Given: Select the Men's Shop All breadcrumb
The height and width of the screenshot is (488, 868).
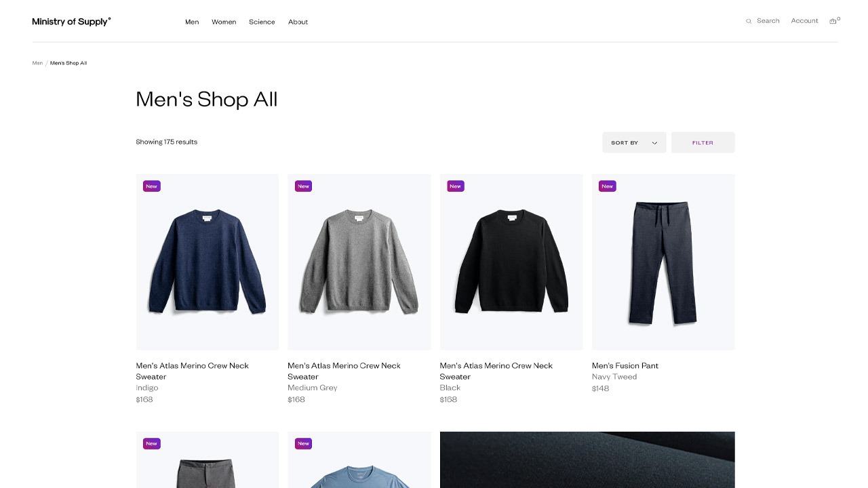Looking at the screenshot, I should (x=68, y=62).
